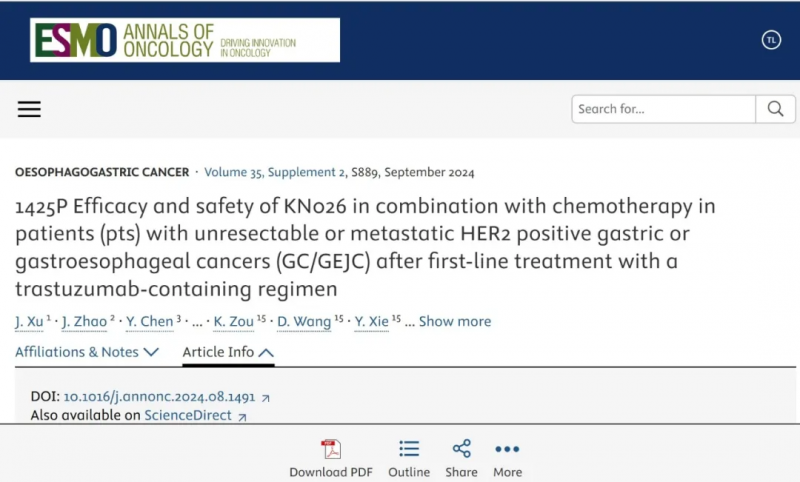Open the DOI 10.1016/j.annonc.2024.08.1491 link
Image resolution: width=800 pixels, height=482 pixels.
159,397
